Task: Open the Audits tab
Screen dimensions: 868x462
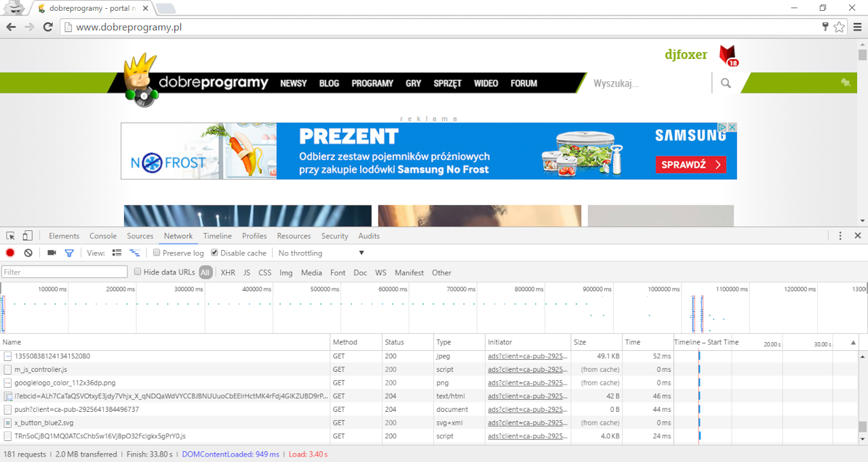Action: pos(369,236)
